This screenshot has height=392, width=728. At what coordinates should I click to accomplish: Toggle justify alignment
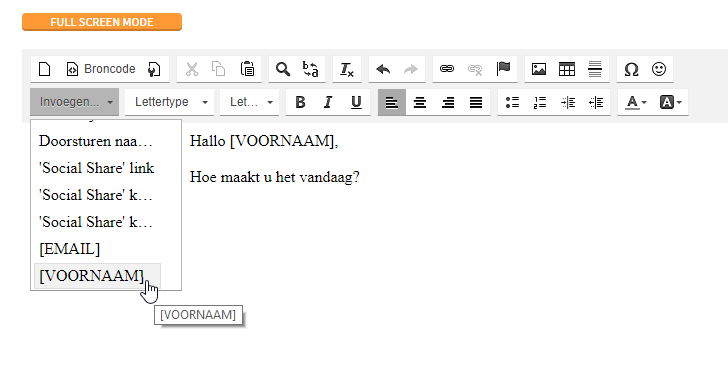[x=476, y=102]
